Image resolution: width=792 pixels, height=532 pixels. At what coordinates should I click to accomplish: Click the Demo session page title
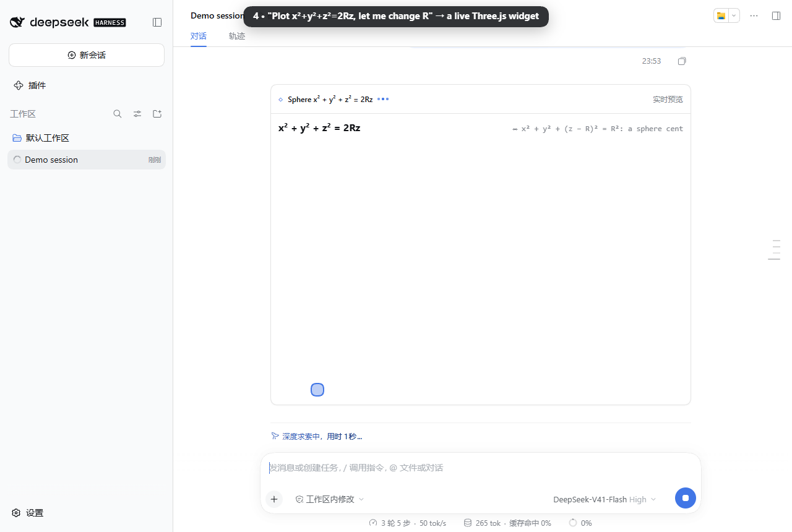click(217, 15)
